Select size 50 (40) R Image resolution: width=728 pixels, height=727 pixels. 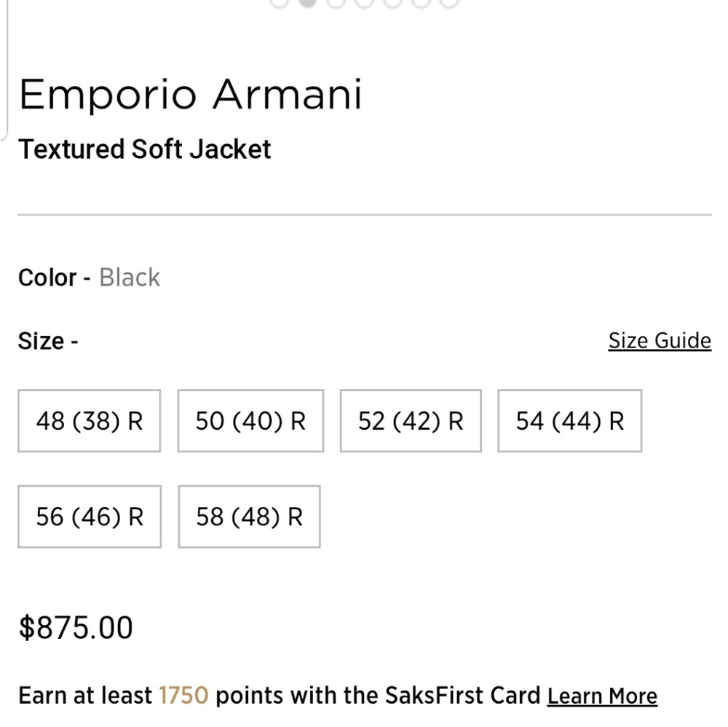point(250,421)
